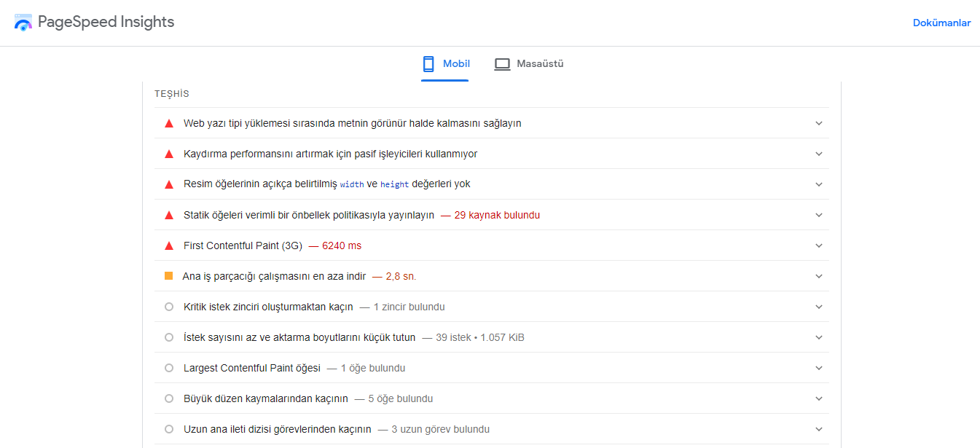Viewport: 980px width, 448px height.
Task: Click the warning triangle for First Contentful Paint (3G)
Action: coord(168,245)
